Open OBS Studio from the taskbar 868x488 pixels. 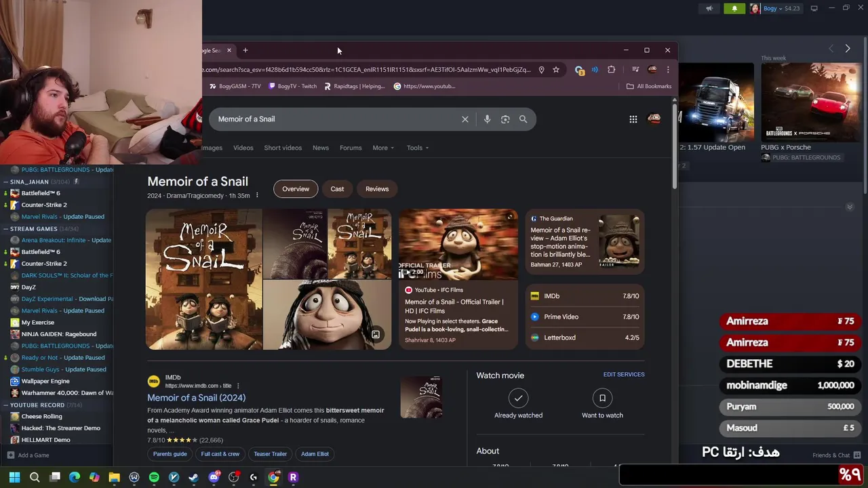[234, 477]
